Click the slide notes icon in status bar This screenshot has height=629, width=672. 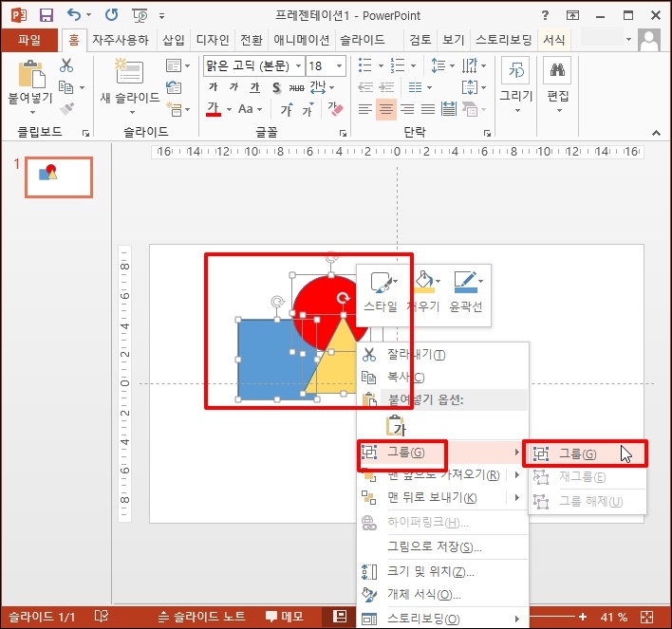tap(163, 617)
